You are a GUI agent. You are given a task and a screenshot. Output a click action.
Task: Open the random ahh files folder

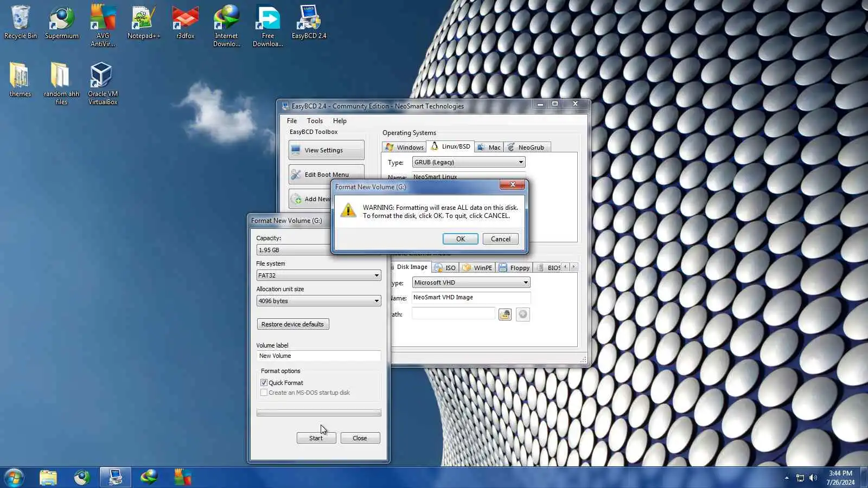point(61,83)
